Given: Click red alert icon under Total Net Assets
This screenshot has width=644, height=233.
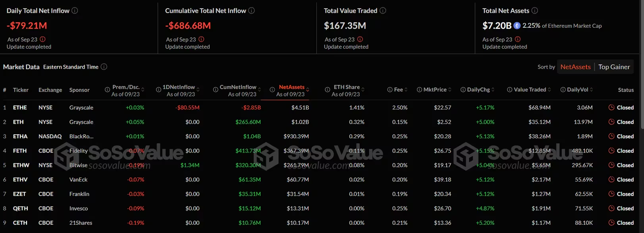Looking at the screenshot, I should tap(518, 39).
